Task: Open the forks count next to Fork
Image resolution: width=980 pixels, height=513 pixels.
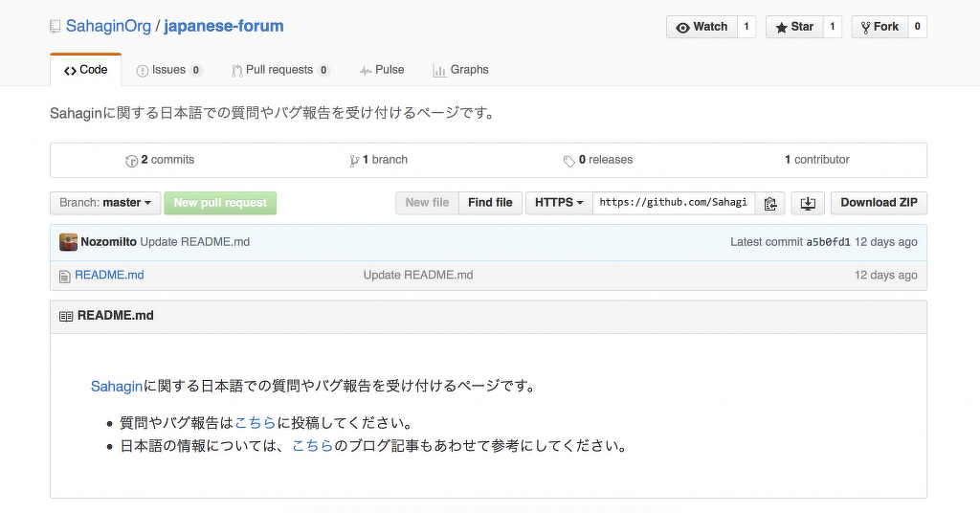Action: point(918,27)
